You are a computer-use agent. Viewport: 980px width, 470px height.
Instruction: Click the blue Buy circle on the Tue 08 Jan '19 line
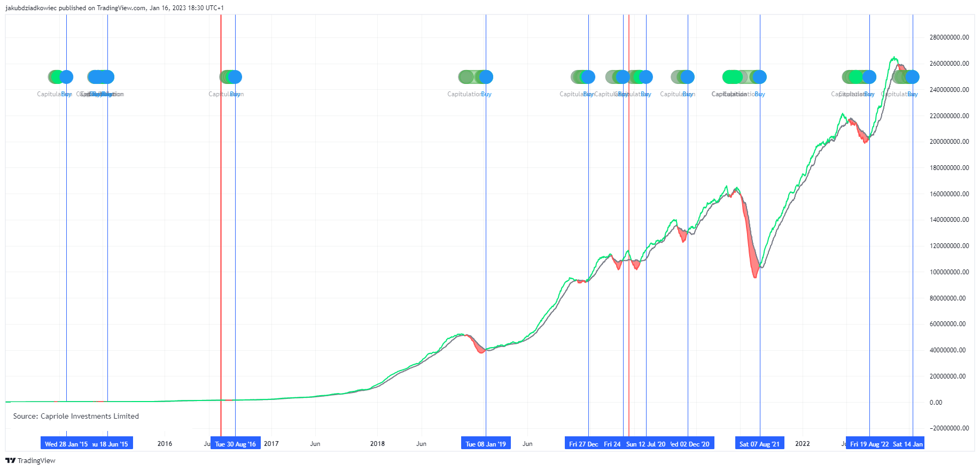[486, 77]
